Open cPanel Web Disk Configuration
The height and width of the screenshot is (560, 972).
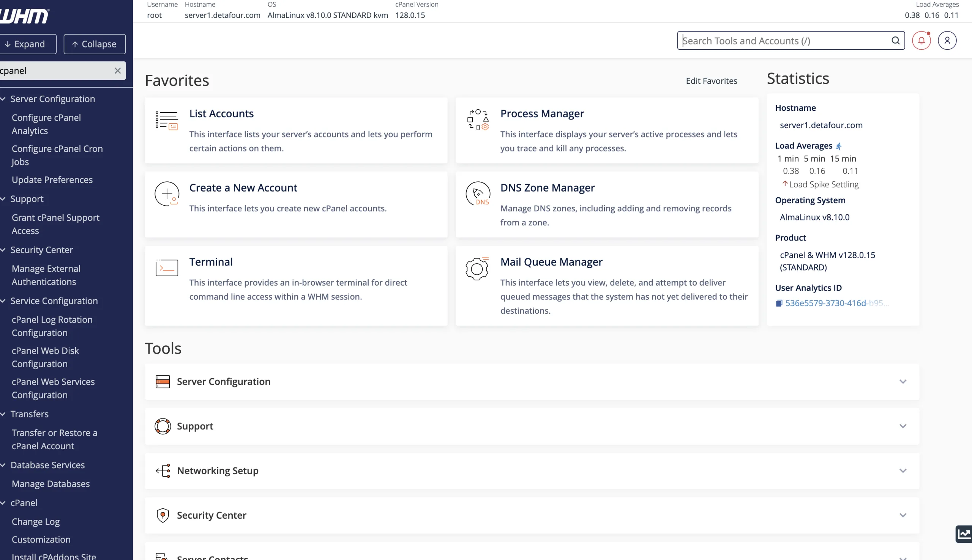[x=46, y=358]
